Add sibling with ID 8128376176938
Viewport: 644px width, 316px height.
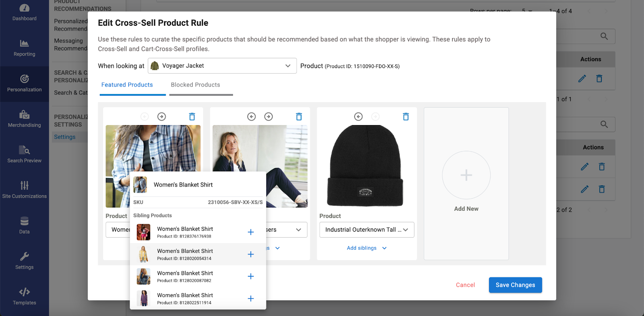(251, 232)
